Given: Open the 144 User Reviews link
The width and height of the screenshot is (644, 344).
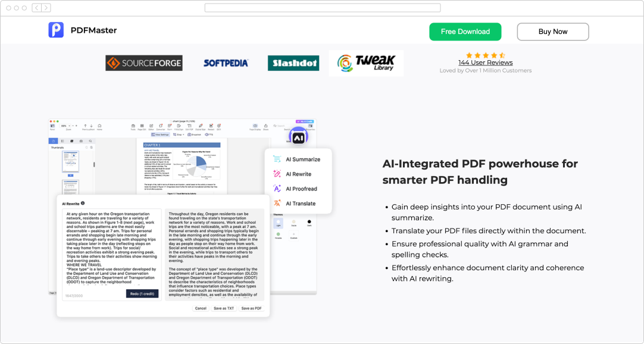Looking at the screenshot, I should tap(486, 62).
